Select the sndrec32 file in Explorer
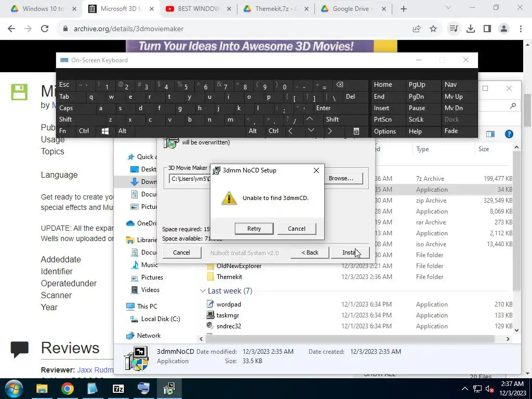532x399 pixels. pyautogui.click(x=229, y=326)
